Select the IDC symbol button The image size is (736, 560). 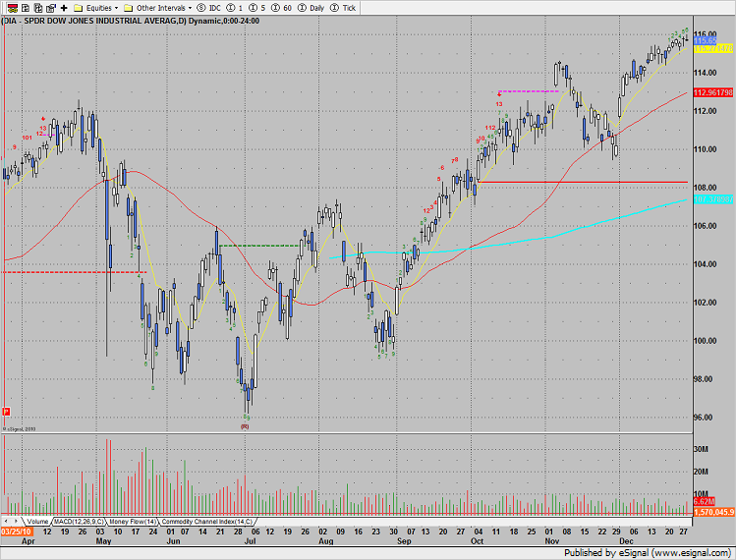[209, 8]
